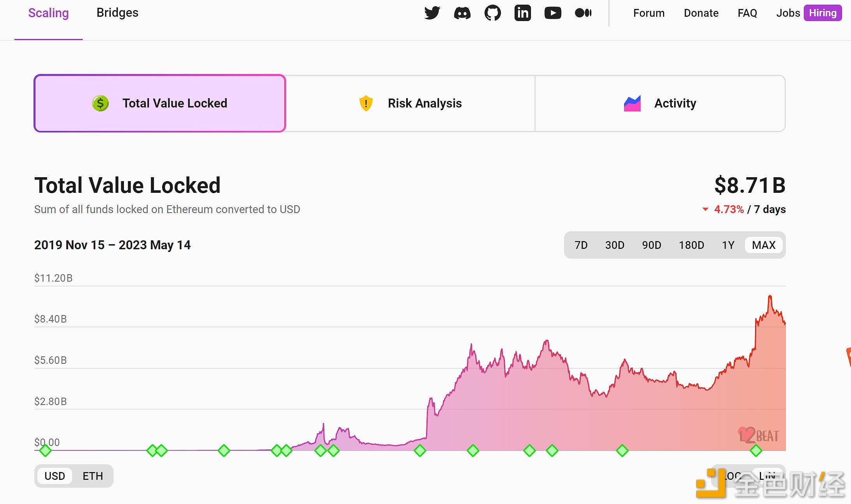Viewport: 851px width, 504px height.
Task: Click the $8.71B total value figure
Action: (x=750, y=185)
